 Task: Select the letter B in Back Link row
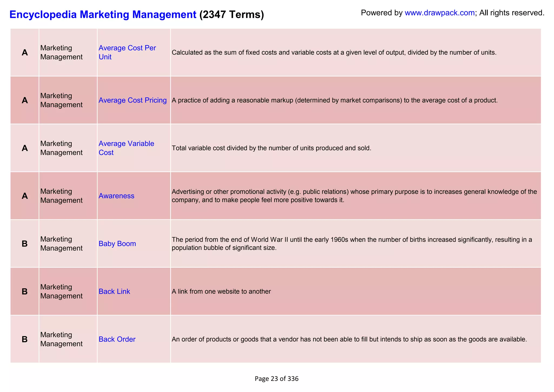click(25, 291)
